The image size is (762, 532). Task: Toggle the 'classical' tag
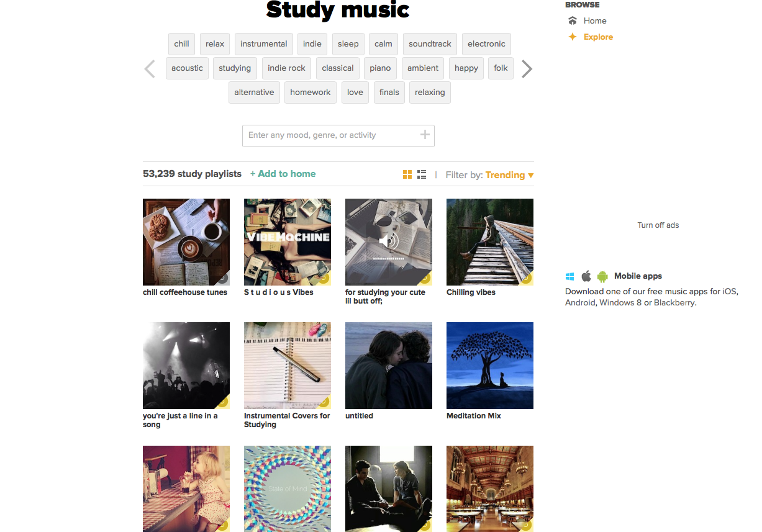[338, 68]
